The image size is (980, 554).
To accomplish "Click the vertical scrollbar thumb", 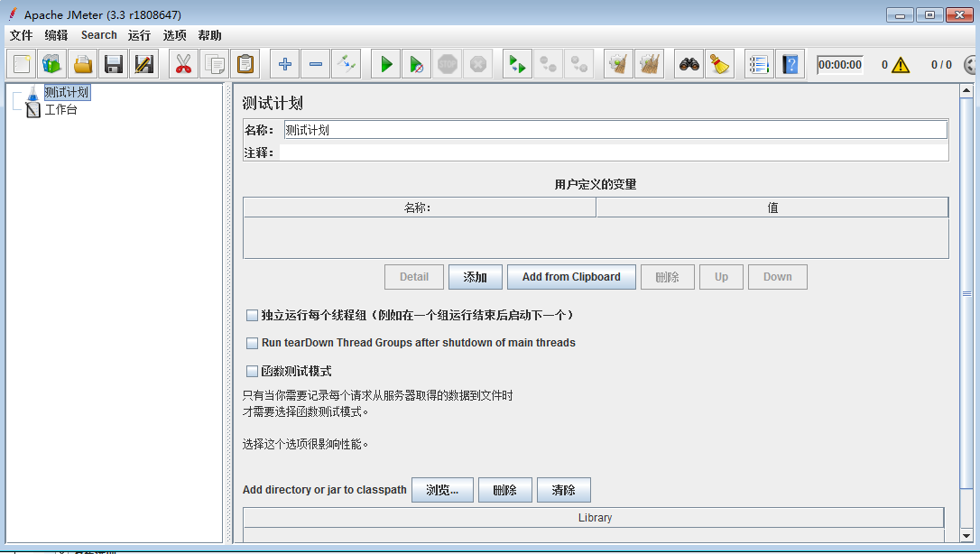I will (966, 293).
